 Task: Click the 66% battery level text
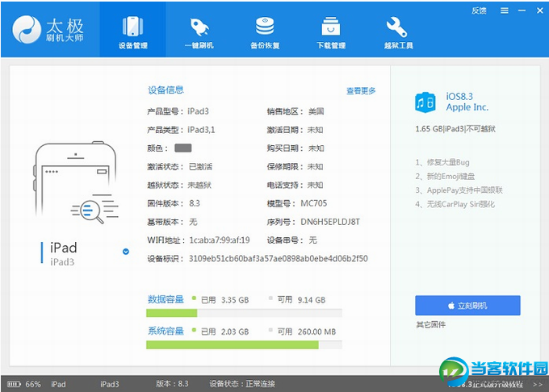tap(33, 384)
